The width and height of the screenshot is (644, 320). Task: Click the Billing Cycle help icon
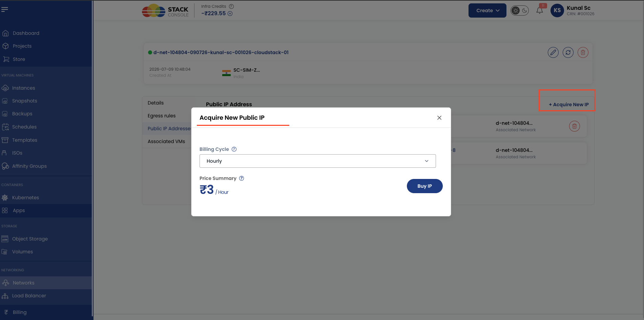234,149
